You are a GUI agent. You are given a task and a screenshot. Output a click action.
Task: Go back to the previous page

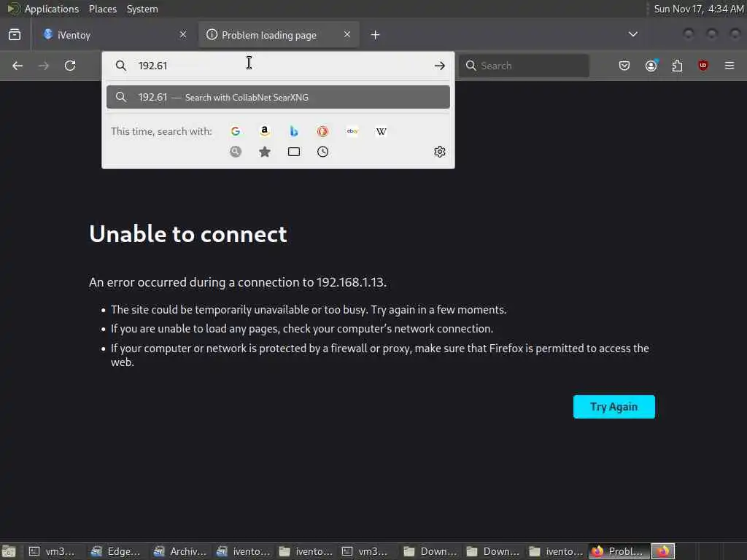pyautogui.click(x=18, y=66)
